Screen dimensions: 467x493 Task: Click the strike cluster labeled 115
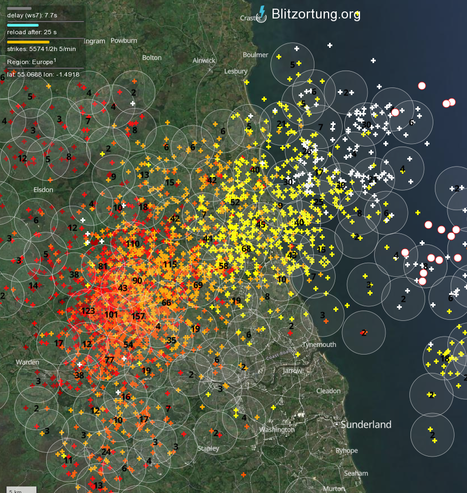(x=170, y=264)
